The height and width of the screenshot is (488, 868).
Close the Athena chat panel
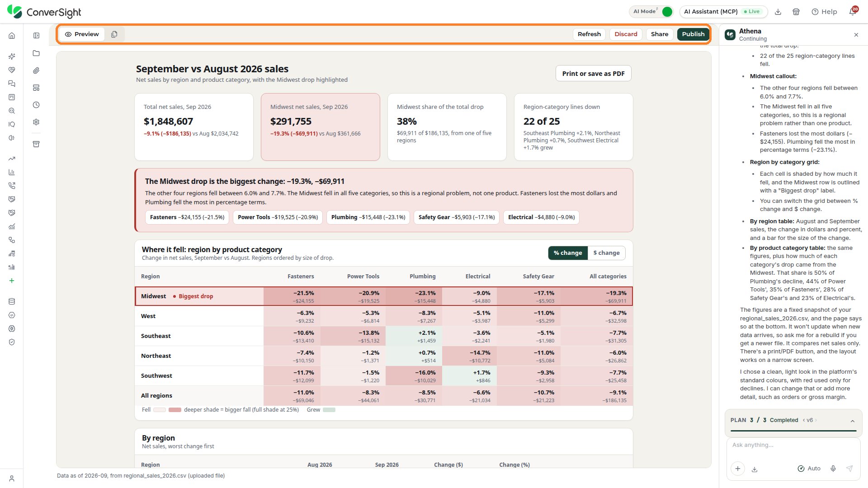pos(856,35)
